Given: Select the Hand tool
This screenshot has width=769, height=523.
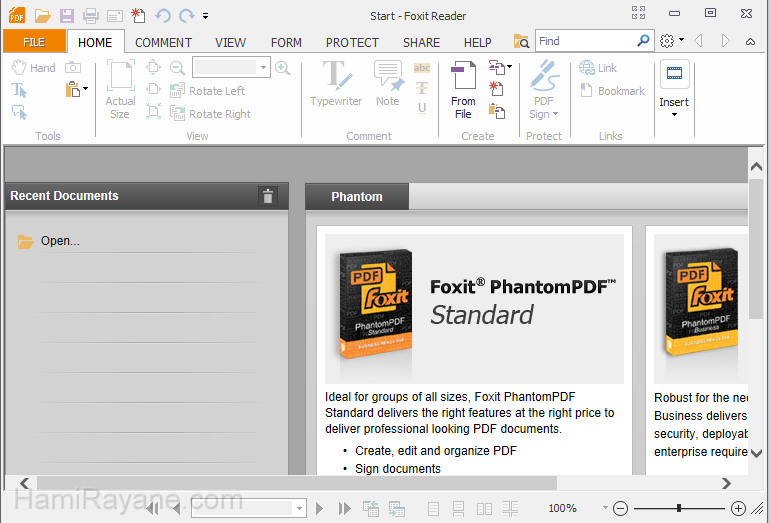Looking at the screenshot, I should [x=33, y=68].
